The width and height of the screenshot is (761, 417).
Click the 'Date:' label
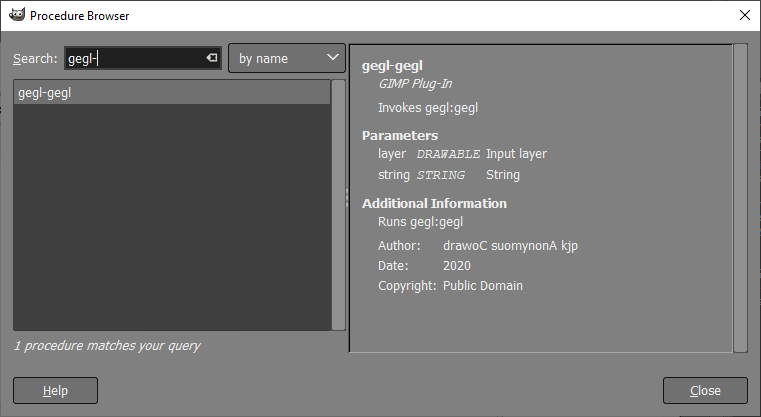393,266
